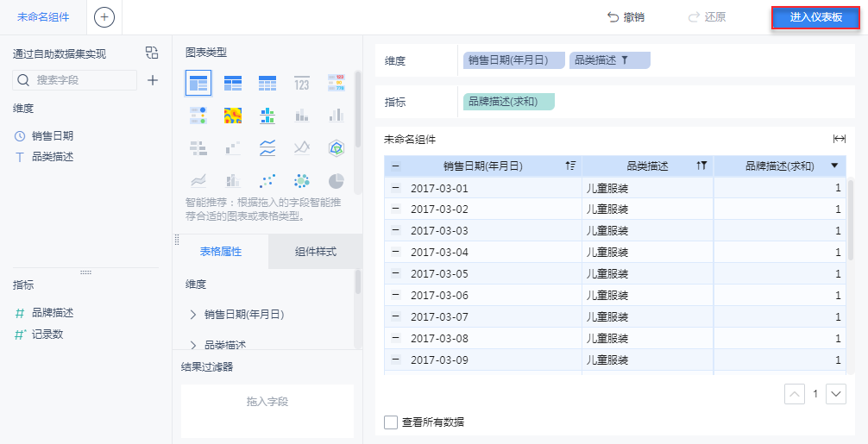Select the heat map chart type
Image resolution: width=868 pixels, height=444 pixels.
click(232, 116)
